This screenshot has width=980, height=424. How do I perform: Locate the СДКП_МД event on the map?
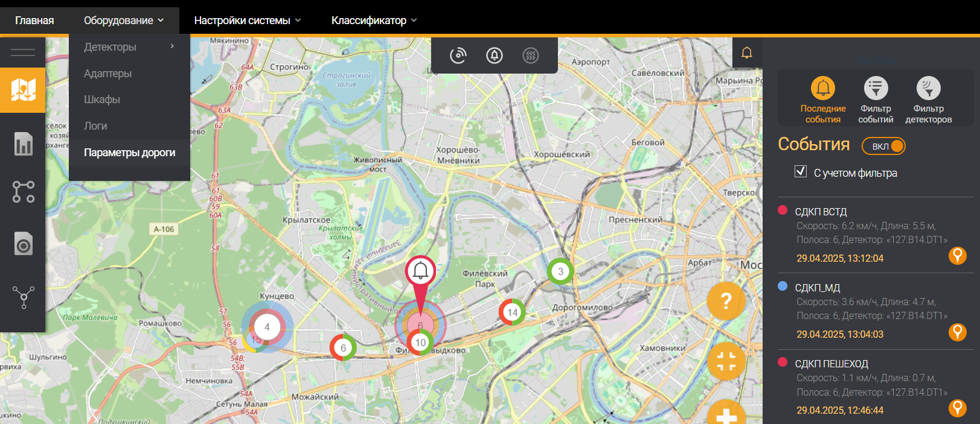[x=957, y=332]
